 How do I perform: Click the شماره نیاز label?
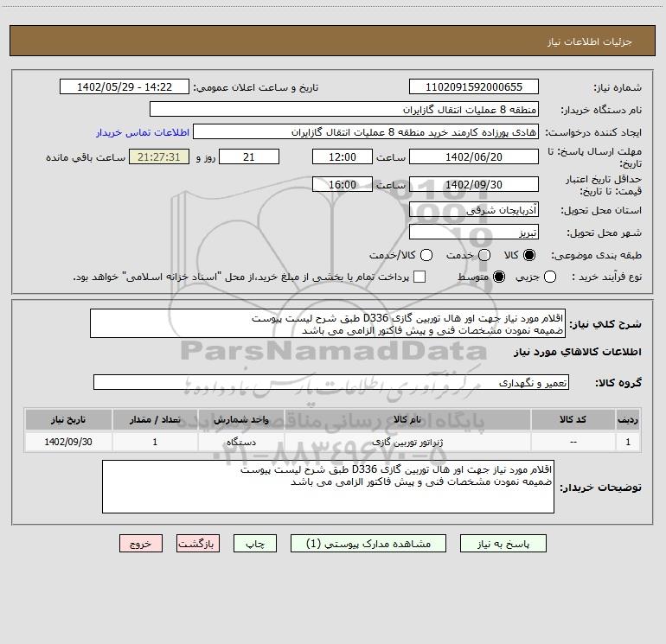coord(618,87)
